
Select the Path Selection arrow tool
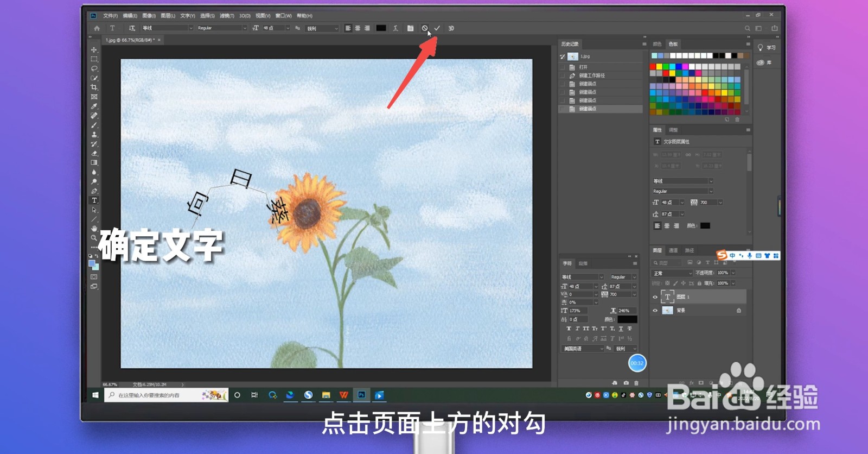pos(94,210)
